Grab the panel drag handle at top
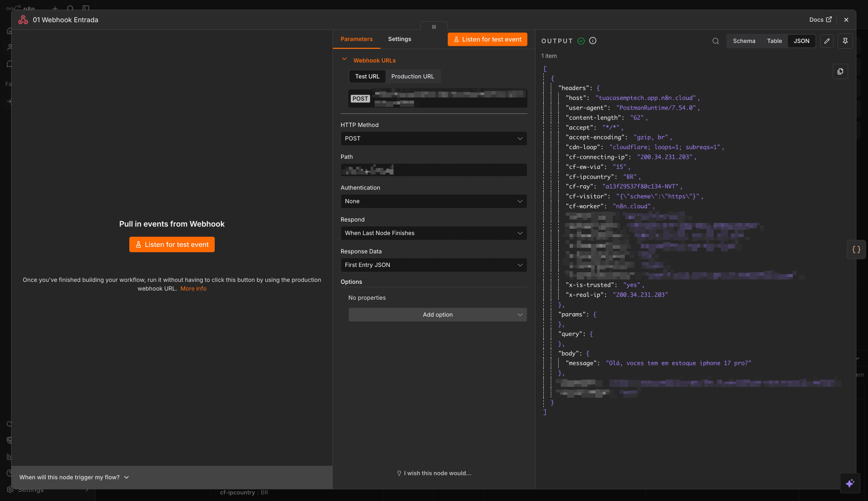The width and height of the screenshot is (868, 501). coord(434,27)
